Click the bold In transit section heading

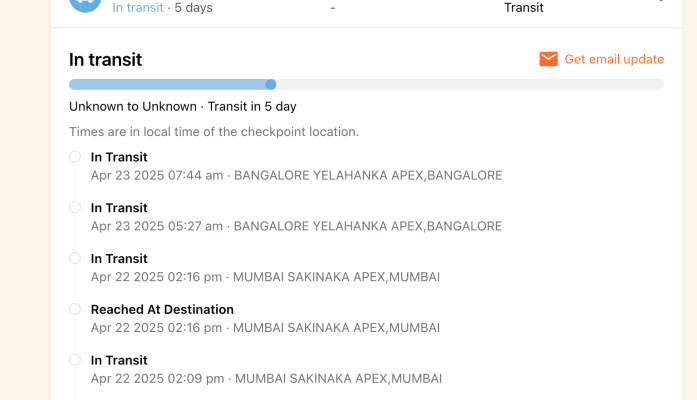(x=105, y=60)
